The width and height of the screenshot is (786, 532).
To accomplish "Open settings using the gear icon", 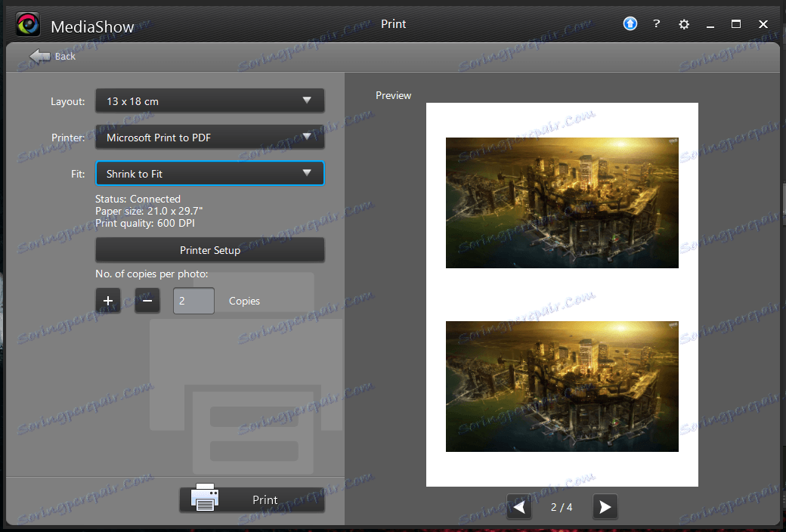I will click(x=684, y=24).
